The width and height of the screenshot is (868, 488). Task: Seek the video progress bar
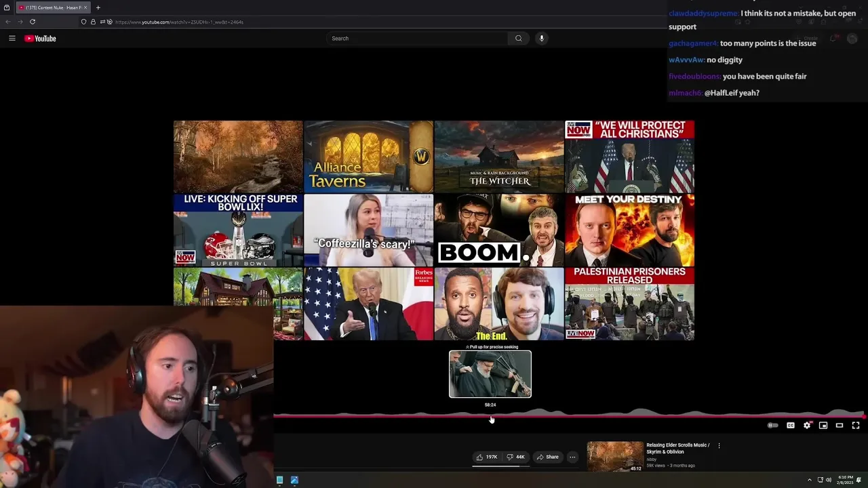tap(570, 416)
